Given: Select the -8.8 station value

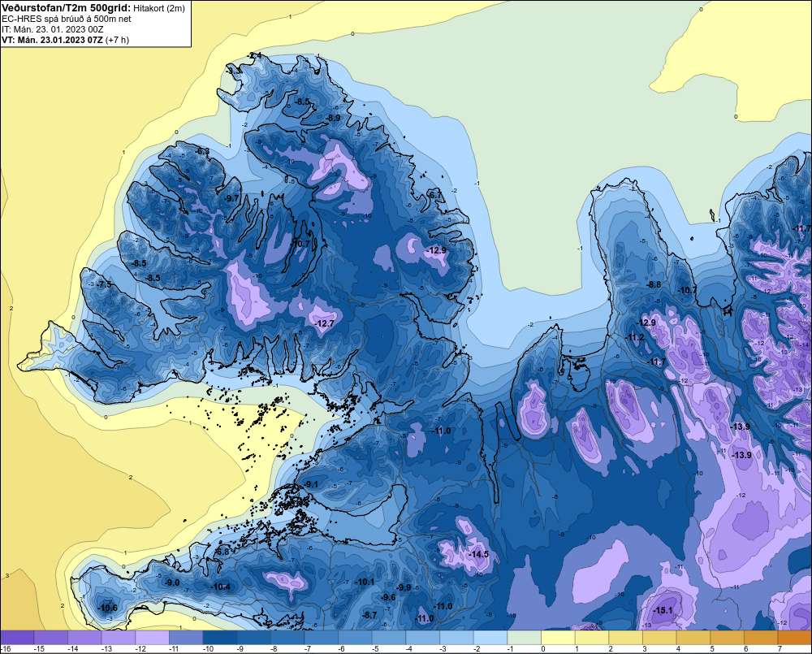Looking at the screenshot, I should point(654,284).
